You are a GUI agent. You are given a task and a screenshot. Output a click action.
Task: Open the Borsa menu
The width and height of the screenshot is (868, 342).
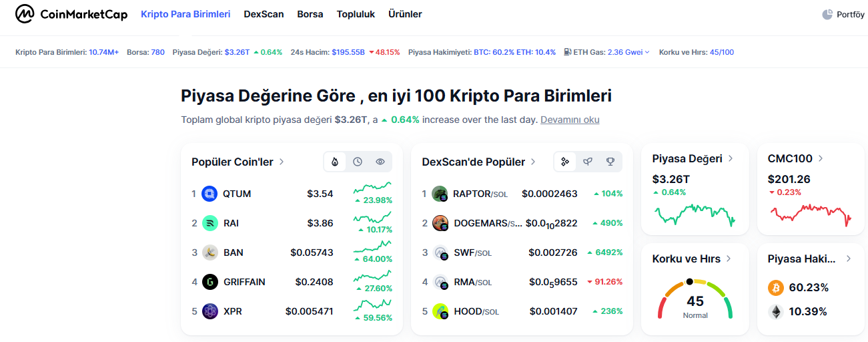(310, 14)
